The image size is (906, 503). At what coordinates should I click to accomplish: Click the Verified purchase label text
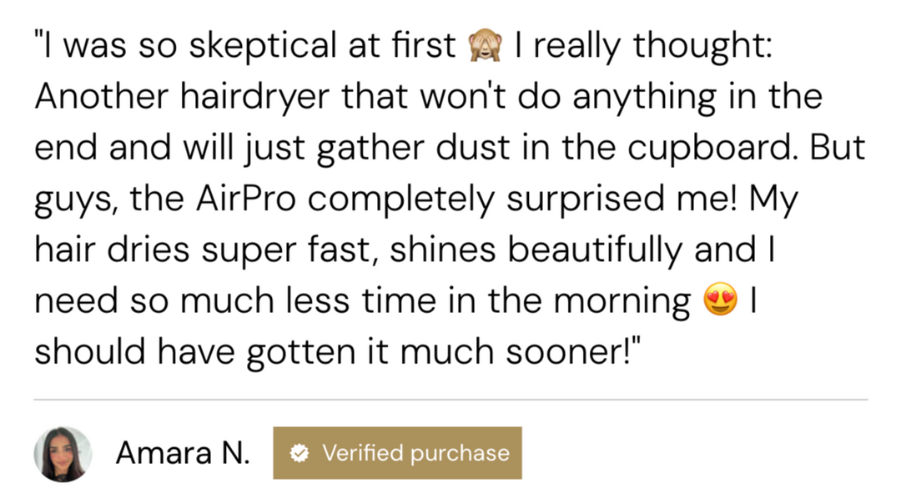point(415,453)
